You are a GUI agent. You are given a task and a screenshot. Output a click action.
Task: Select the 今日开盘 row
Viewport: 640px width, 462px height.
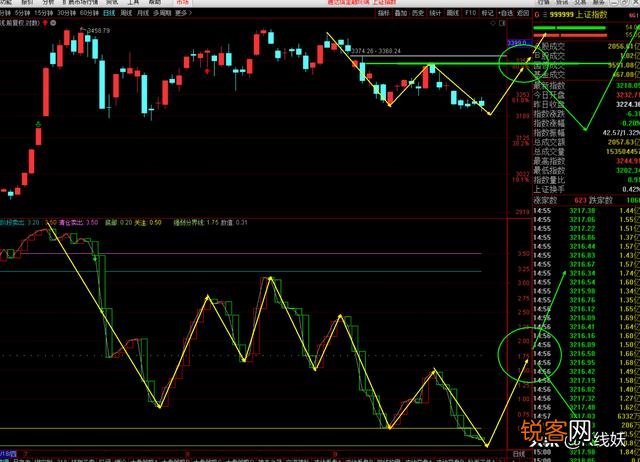pos(587,95)
